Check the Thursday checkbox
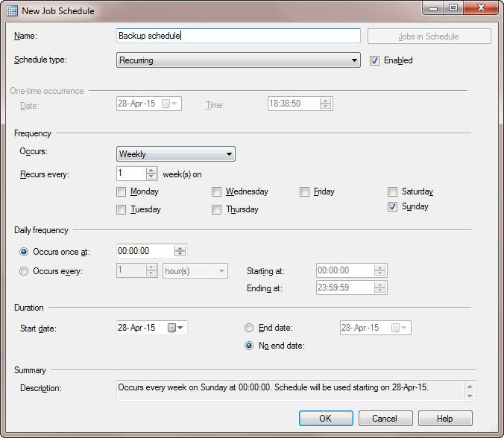This screenshot has width=504, height=438. coord(216,209)
